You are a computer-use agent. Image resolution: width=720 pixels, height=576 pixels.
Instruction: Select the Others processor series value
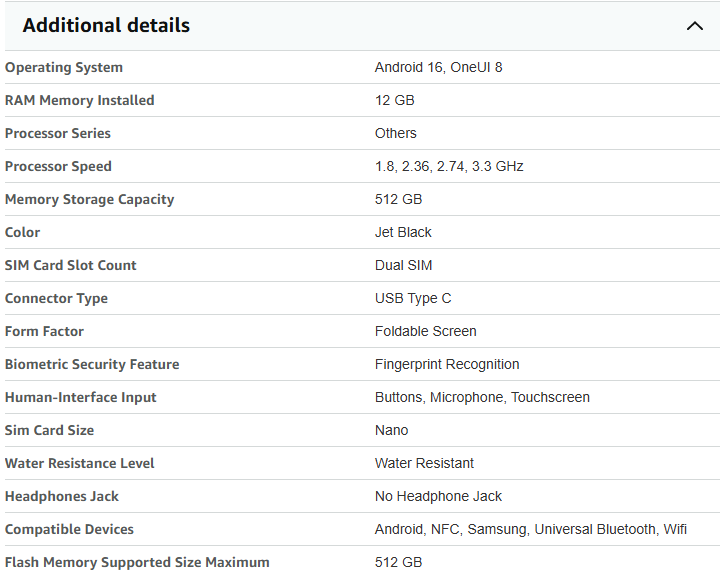395,133
